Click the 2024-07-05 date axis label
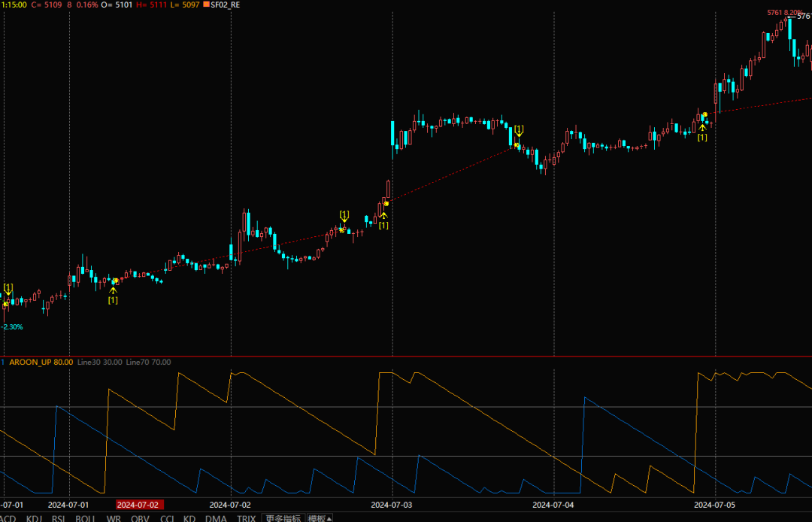812x522 pixels. click(x=715, y=505)
